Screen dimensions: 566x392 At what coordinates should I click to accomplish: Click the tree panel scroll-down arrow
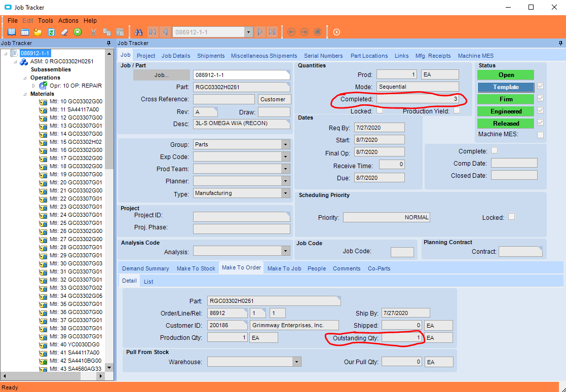[109, 368]
